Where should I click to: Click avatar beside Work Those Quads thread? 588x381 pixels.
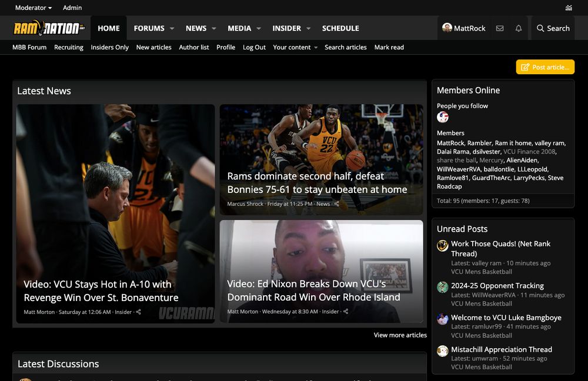pos(443,246)
